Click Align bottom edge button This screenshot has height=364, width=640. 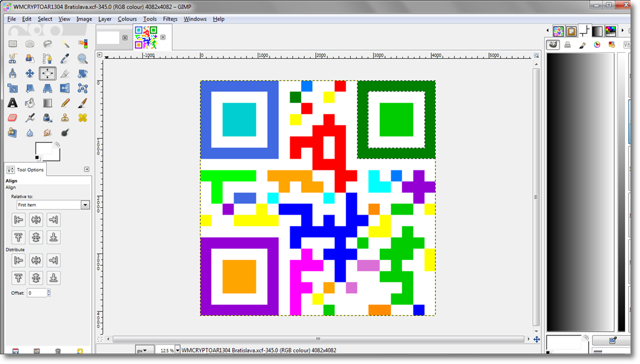(53, 237)
